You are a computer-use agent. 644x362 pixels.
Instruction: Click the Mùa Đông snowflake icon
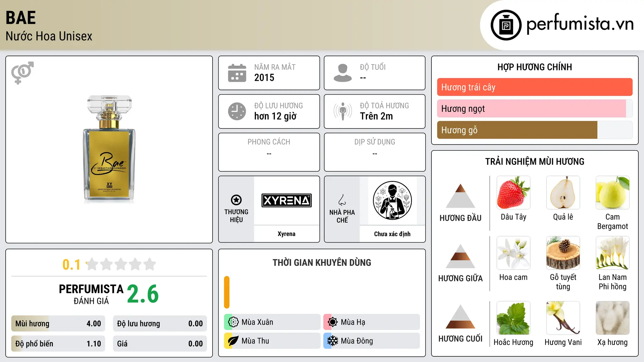coord(333,341)
